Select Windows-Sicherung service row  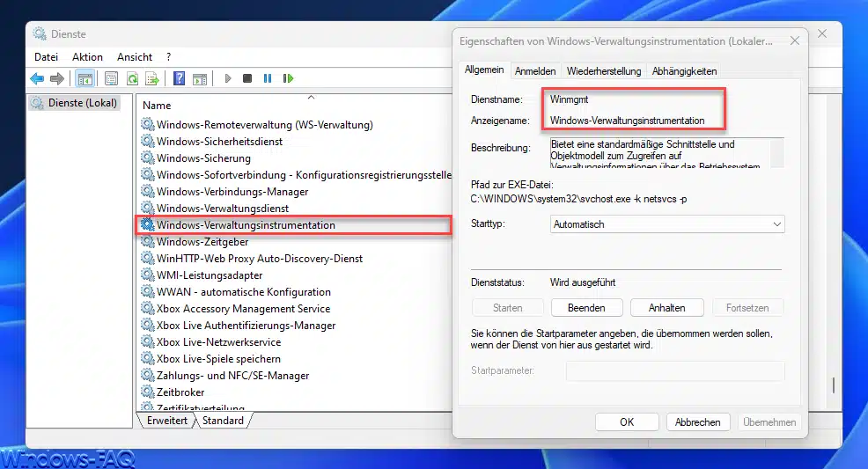click(x=203, y=158)
